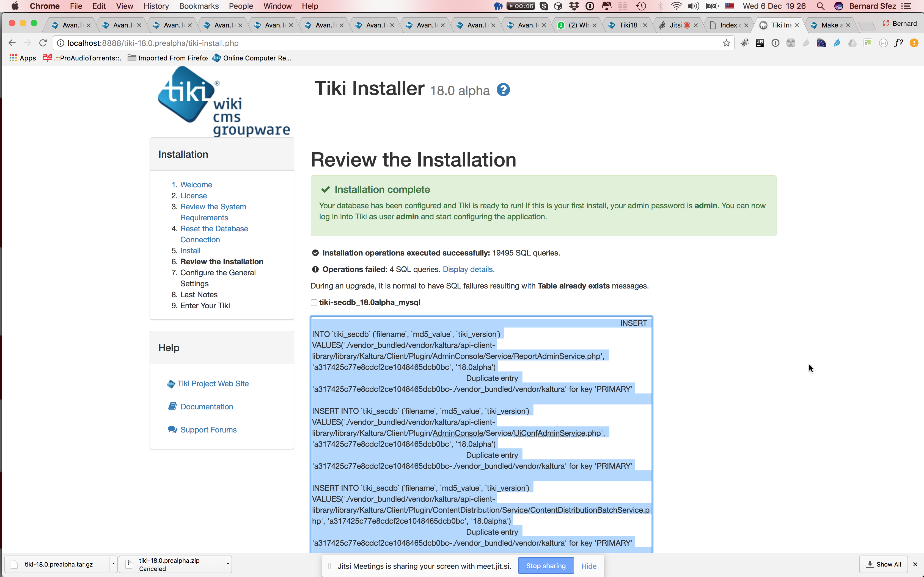
Task: Open the Bookmarks menu in the menu bar
Action: click(x=199, y=6)
